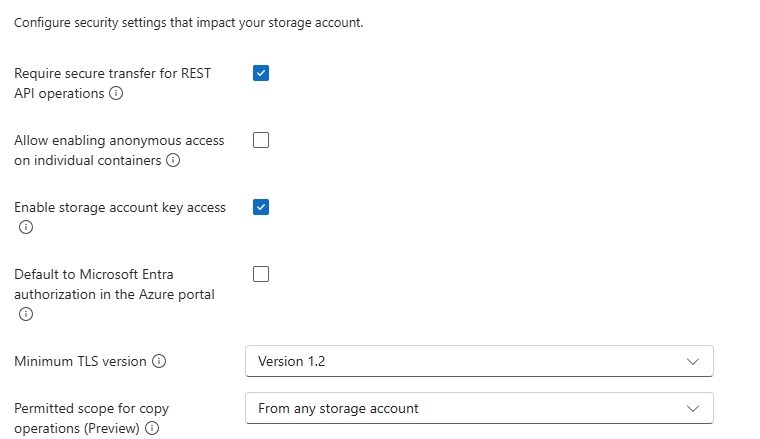Click info icon under Microsoft Entra authorization
Screen dimensions: 760x439
(26, 314)
